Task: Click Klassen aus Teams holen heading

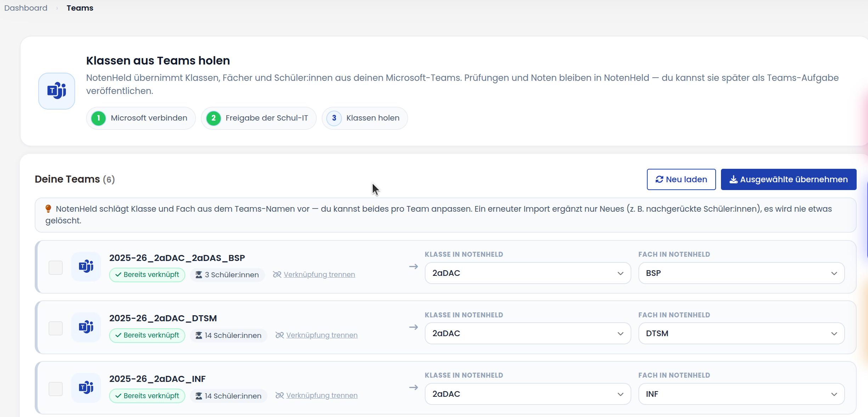Action: (158, 61)
